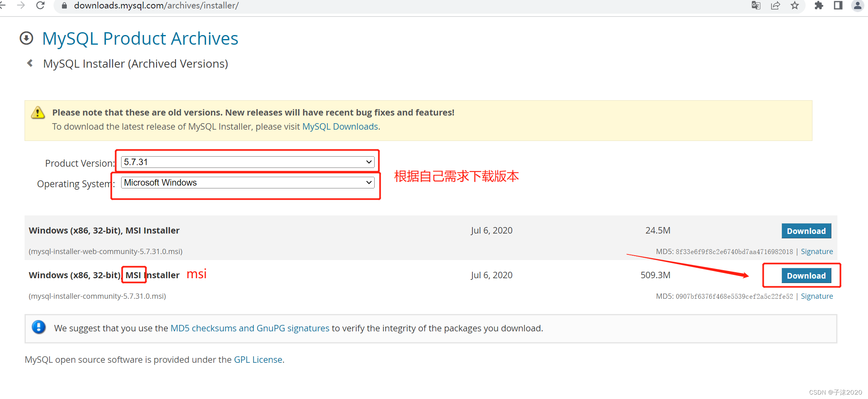This screenshot has width=868, height=399.
Task: Click MySQL Installer (Archived Versions) heading
Action: [136, 64]
